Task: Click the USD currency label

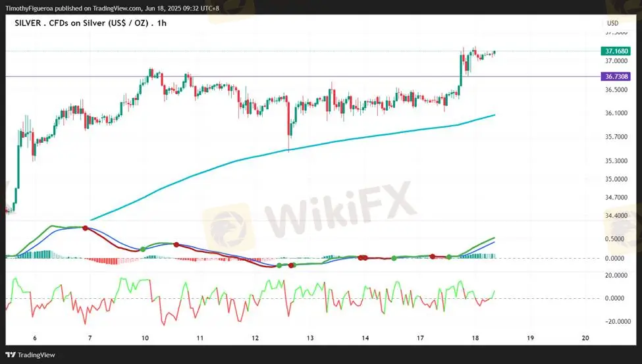Action: tap(612, 23)
